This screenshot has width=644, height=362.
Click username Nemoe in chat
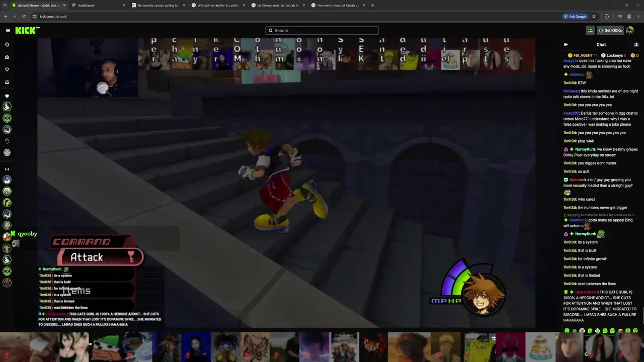(576, 179)
